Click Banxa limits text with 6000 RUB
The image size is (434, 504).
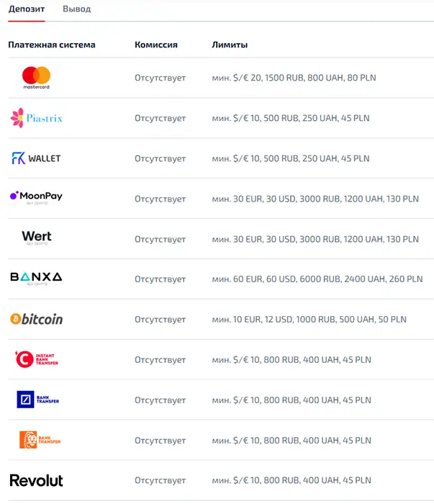pyautogui.click(x=317, y=279)
